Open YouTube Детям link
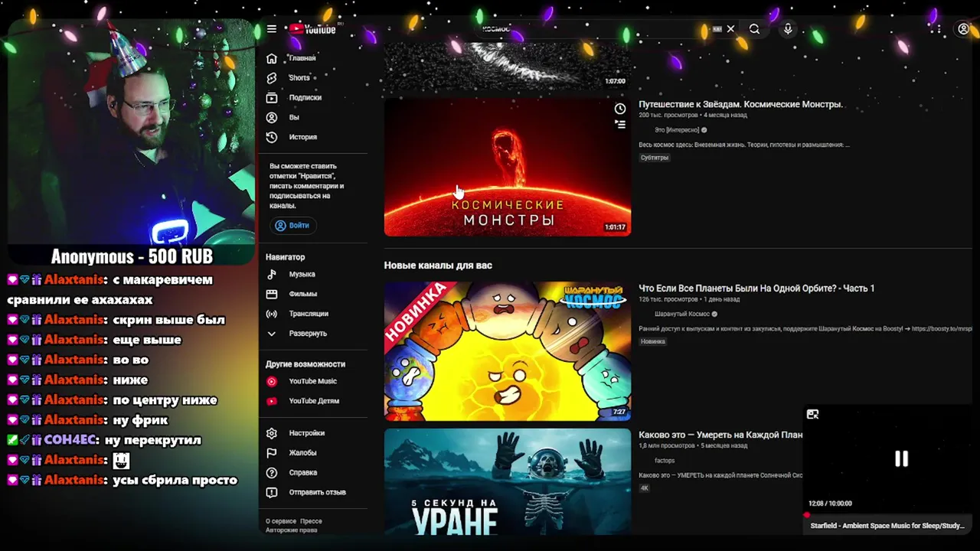The height and width of the screenshot is (551, 980). 312,401
